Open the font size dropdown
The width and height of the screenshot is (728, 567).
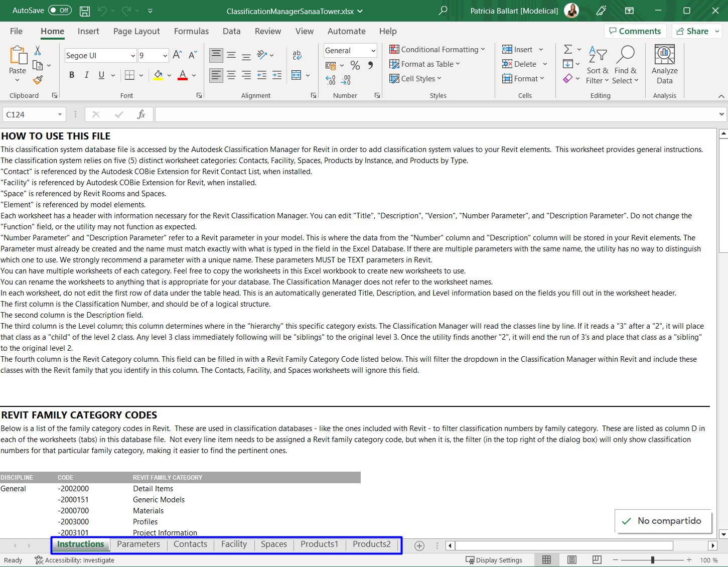pos(165,55)
